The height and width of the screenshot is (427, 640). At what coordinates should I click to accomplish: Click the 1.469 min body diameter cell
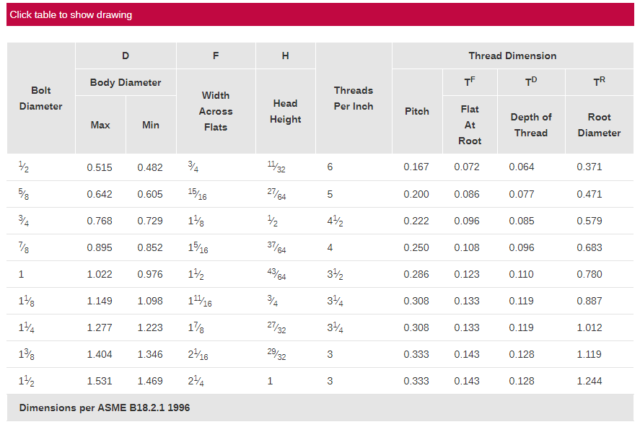pyautogui.click(x=150, y=381)
